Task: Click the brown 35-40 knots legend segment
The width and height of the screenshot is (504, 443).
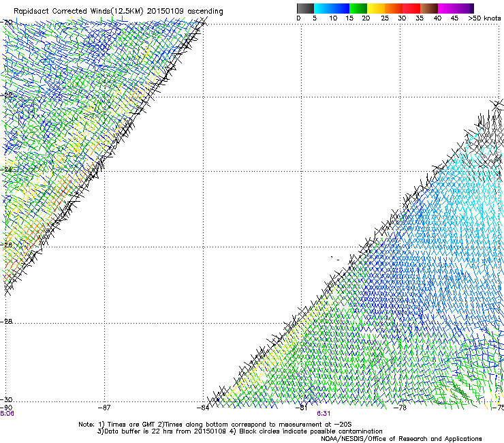Action: 429,8
